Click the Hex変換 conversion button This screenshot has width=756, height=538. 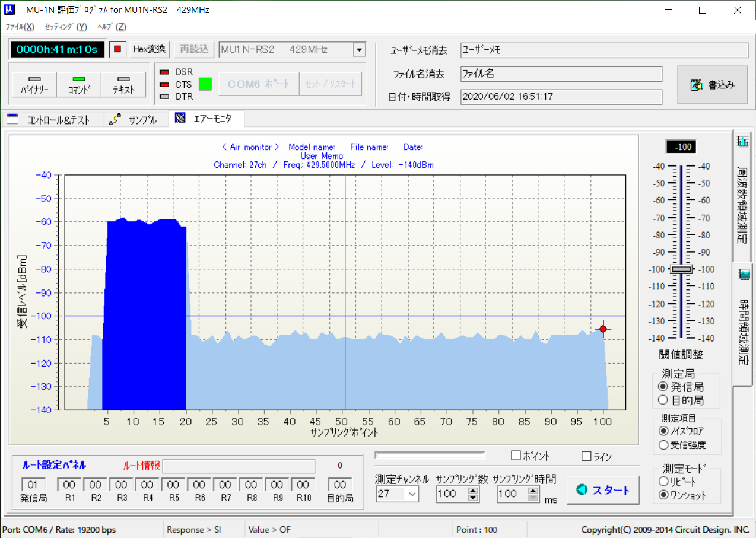coord(150,49)
